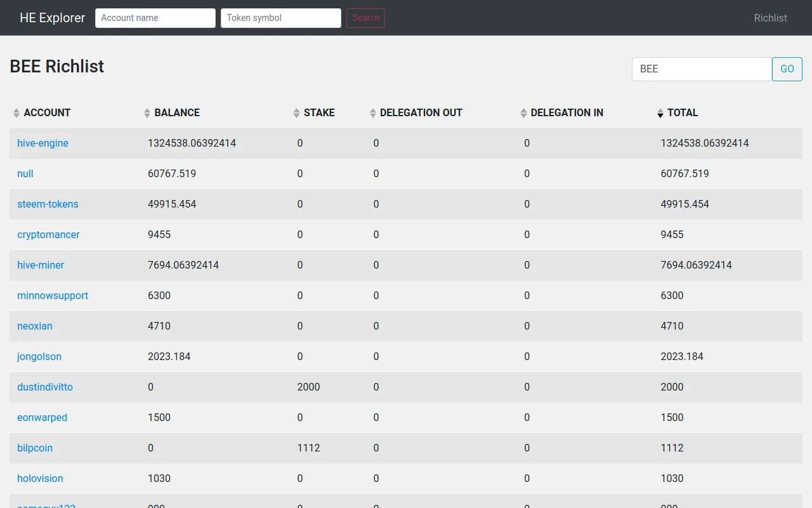Viewport: 812px width, 508px height.
Task: View the minnowsupport account
Action: (53, 296)
